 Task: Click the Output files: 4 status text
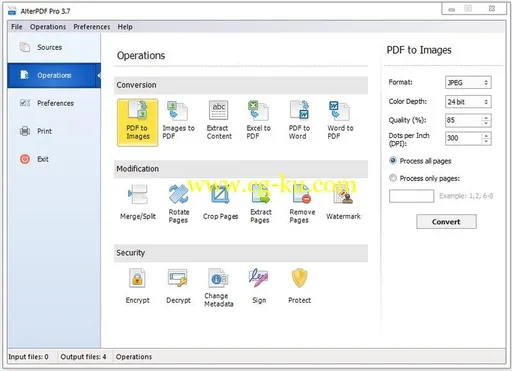pos(83,357)
